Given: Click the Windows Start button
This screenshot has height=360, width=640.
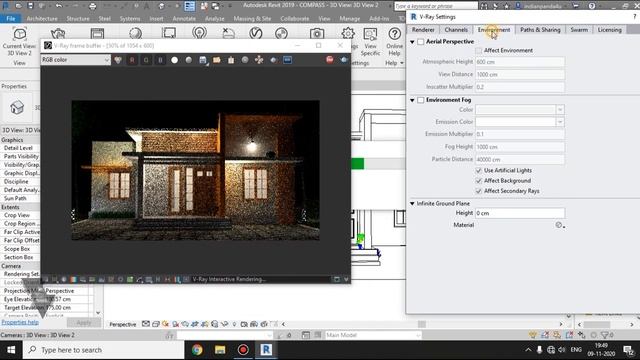Looking at the screenshot, I should pos(11,350).
